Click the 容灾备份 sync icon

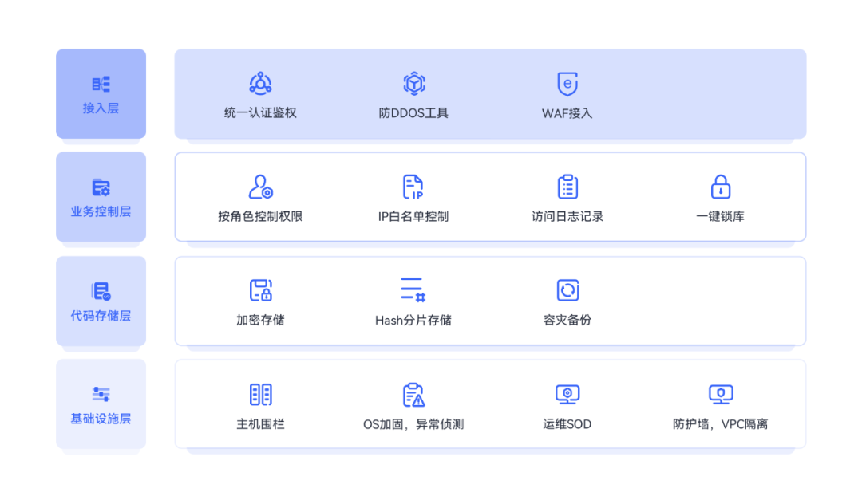(566, 289)
